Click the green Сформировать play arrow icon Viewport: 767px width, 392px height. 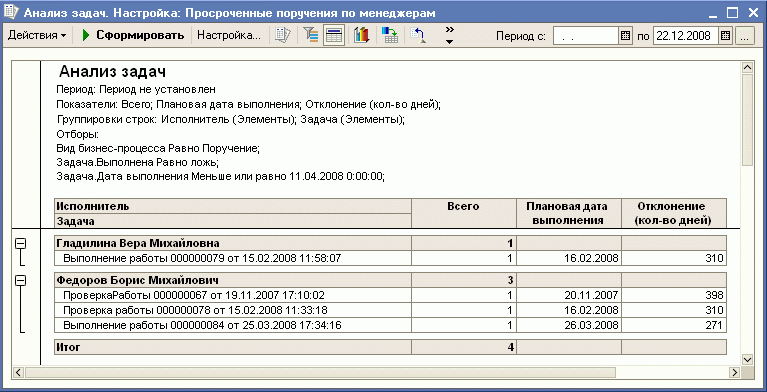point(86,36)
